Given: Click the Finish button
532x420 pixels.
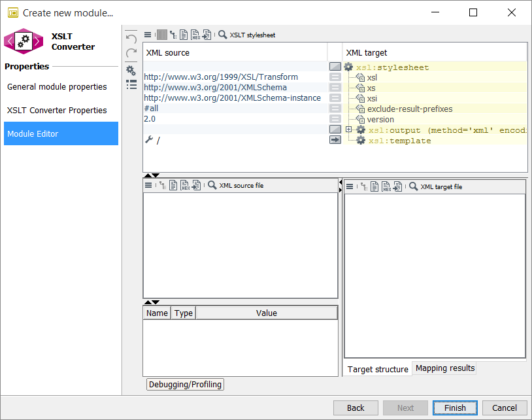Looking at the screenshot, I should [x=455, y=408].
